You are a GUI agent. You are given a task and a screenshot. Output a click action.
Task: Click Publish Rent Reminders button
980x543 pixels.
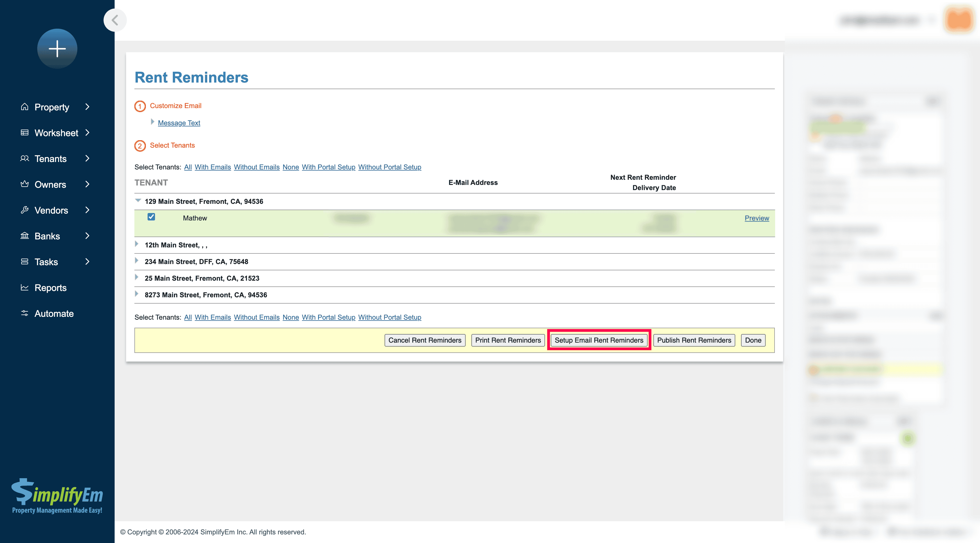694,340
